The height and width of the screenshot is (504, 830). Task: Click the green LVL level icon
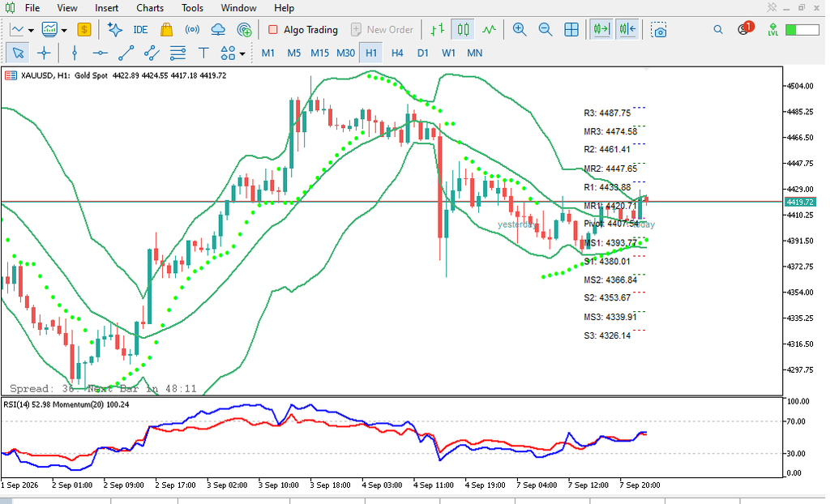(772, 30)
